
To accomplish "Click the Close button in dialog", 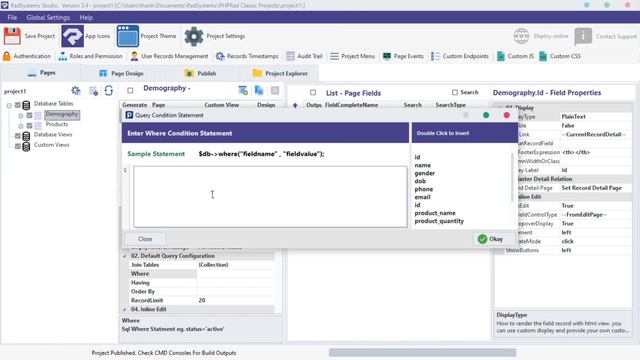I will tap(145, 239).
